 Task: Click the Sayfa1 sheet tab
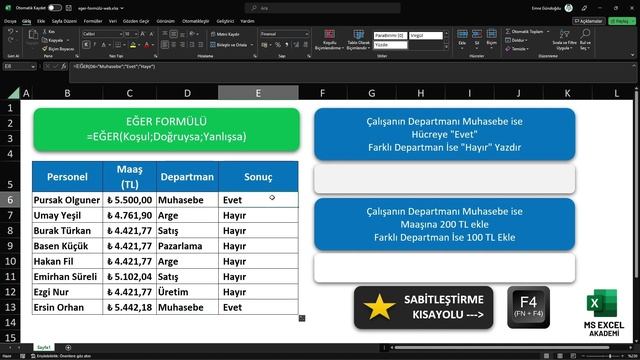click(x=44, y=347)
